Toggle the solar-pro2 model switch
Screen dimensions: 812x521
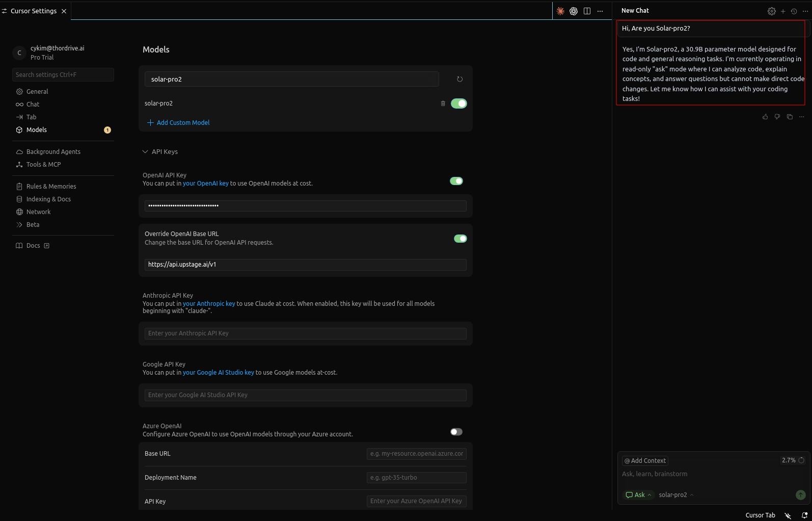coord(459,103)
